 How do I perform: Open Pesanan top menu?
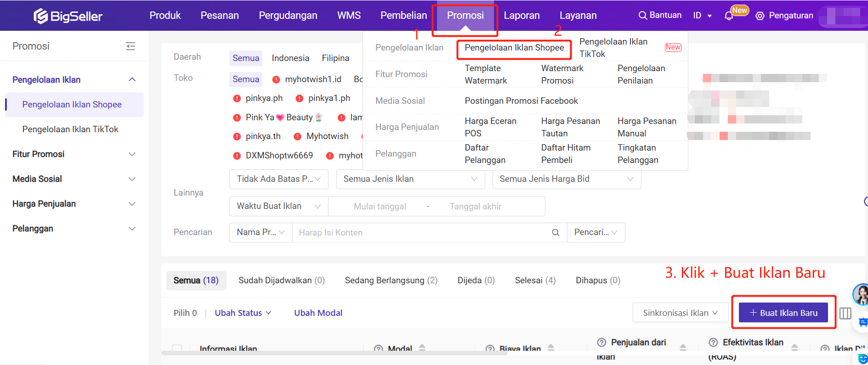click(x=220, y=15)
